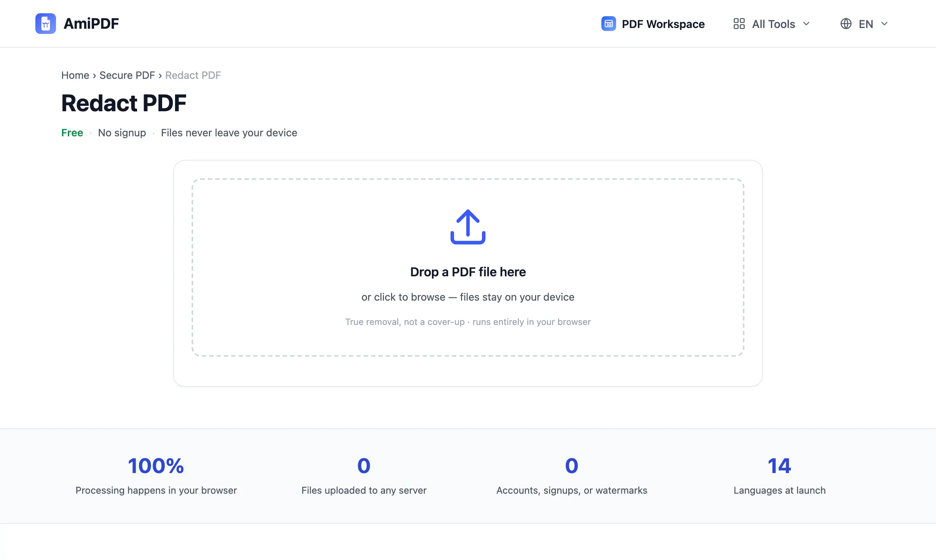936x560 pixels.
Task: Click the upload arrow icon
Action: (468, 227)
